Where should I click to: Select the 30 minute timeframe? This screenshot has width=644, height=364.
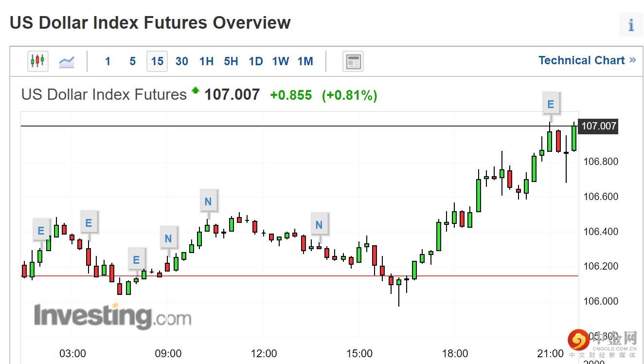click(x=182, y=61)
